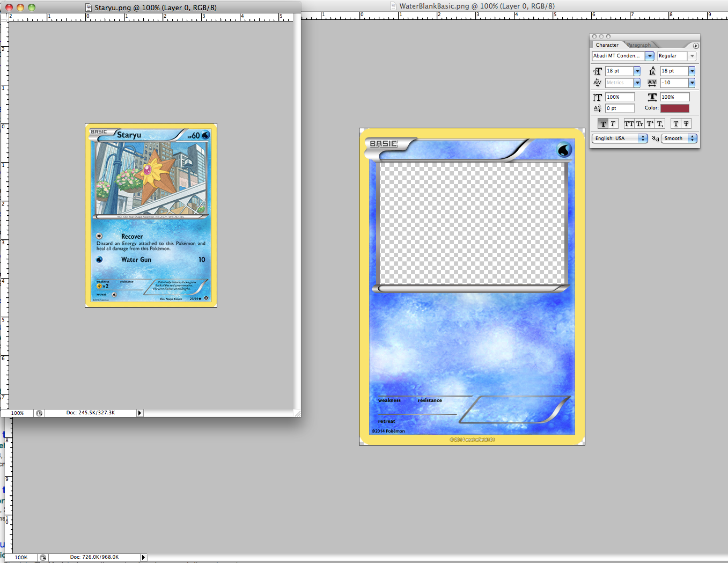Click the Staryu.png window title text
728x563 pixels.
coord(156,8)
